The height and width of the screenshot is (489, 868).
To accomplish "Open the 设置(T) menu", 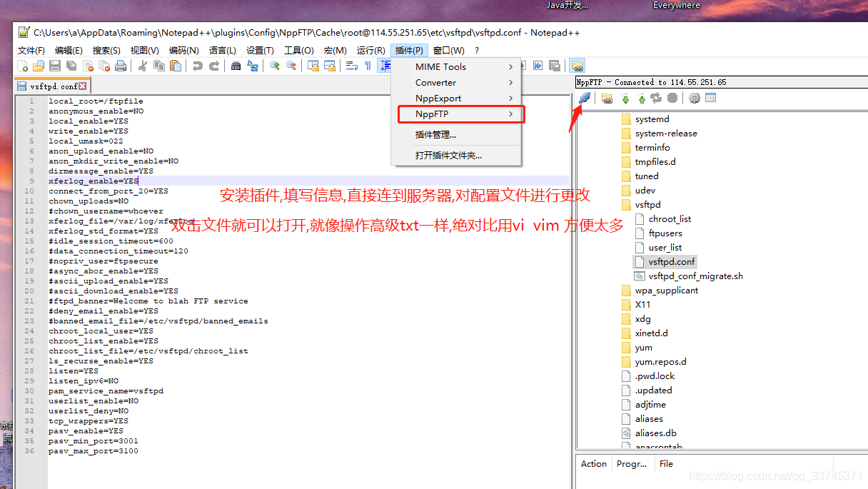I will pos(260,50).
